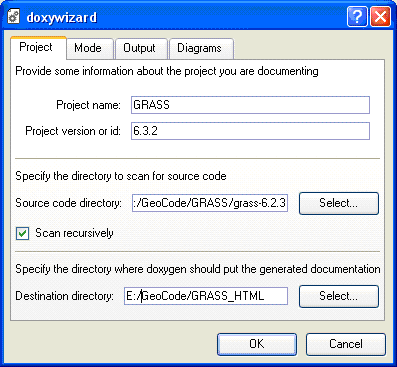Click the Destination directory field
The image size is (397, 367).
206,296
